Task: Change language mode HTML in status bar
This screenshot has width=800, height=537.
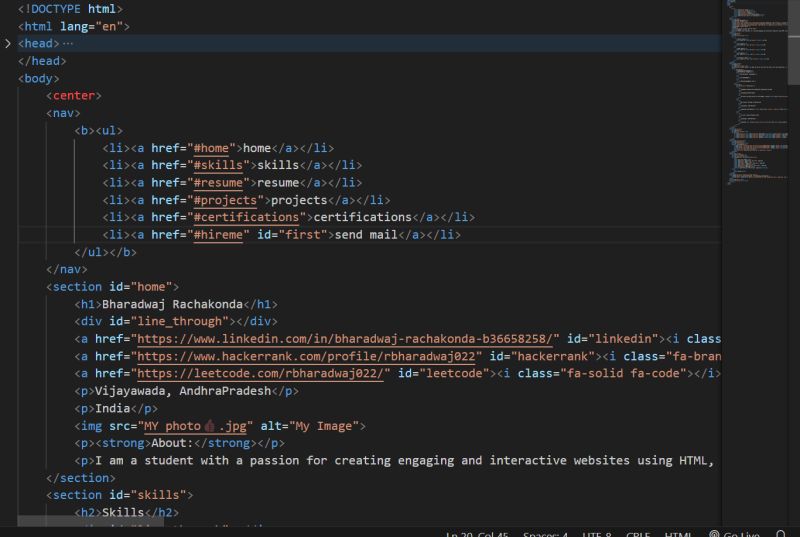Action: point(678,534)
